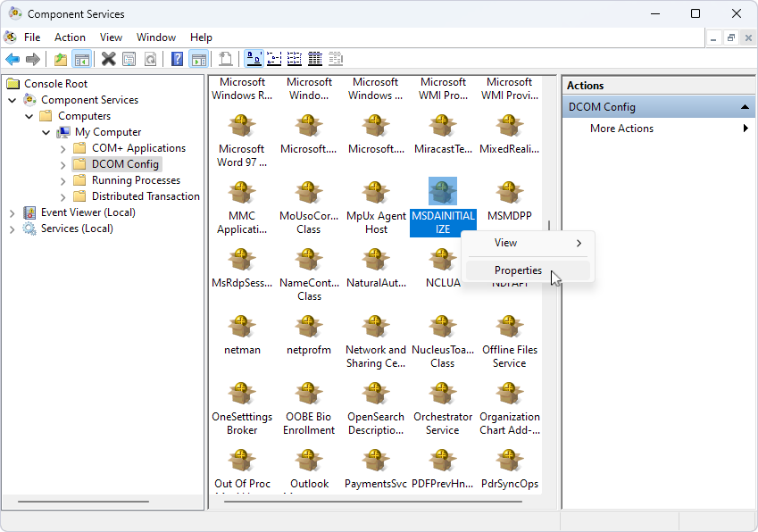Open the Window menu

155,37
